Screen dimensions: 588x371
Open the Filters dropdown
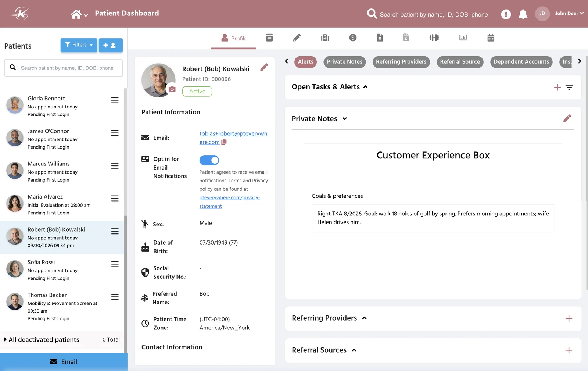[x=79, y=45]
